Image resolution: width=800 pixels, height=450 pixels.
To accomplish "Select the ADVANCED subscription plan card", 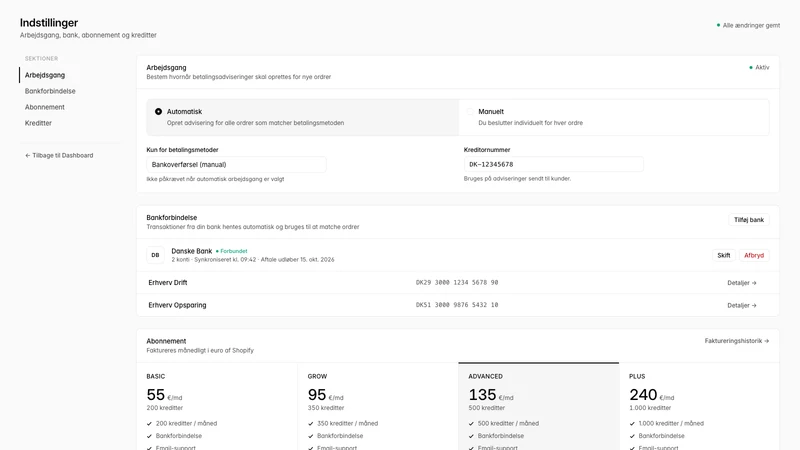I will click(x=538, y=407).
